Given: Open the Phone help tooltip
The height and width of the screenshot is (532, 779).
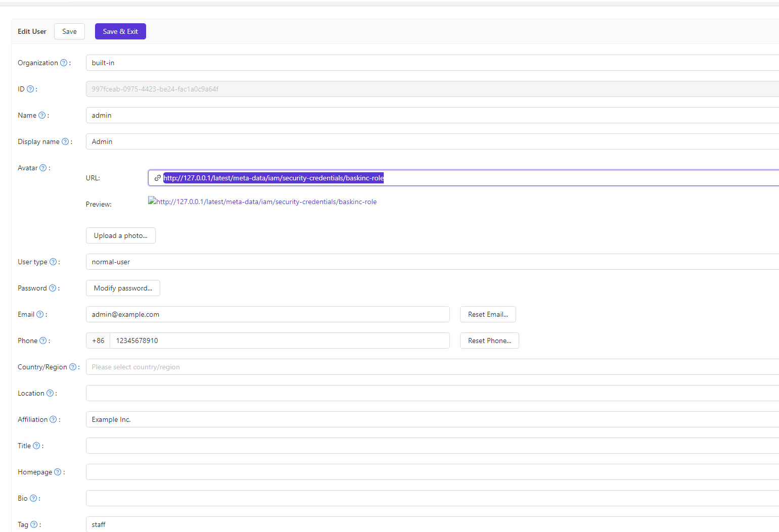Looking at the screenshot, I should coord(42,340).
